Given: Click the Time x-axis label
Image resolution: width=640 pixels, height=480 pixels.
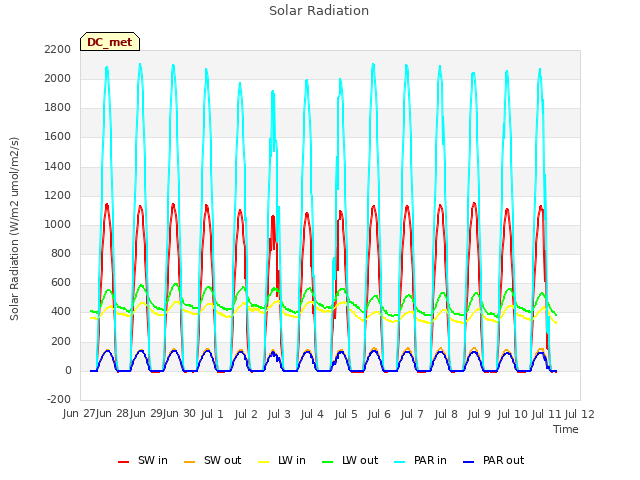Looking at the screenshot, I should tap(566, 429).
